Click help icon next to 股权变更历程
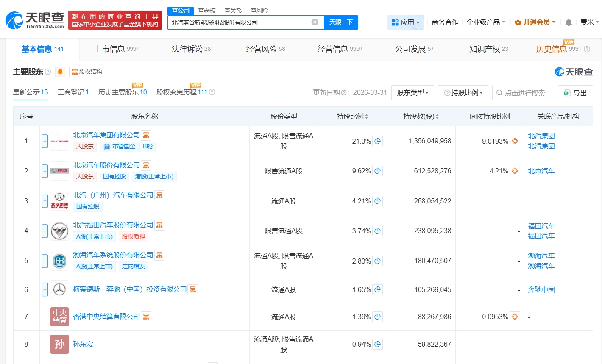The height and width of the screenshot is (364, 602). pyautogui.click(x=212, y=92)
